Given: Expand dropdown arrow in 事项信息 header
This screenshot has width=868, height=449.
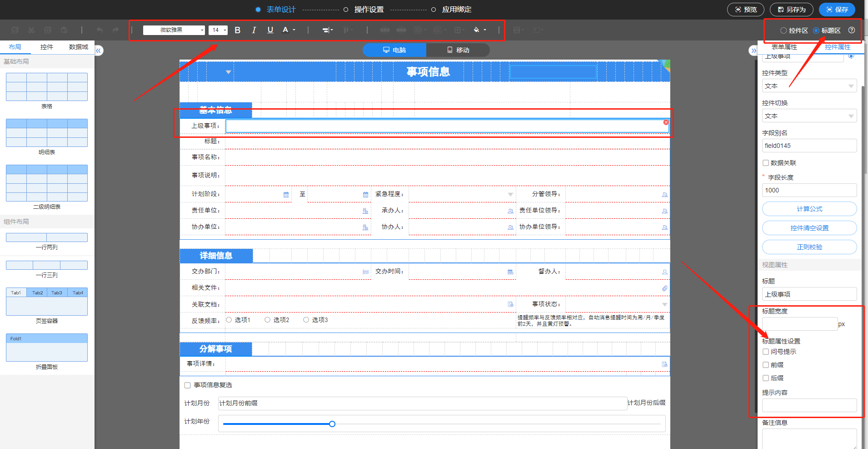Looking at the screenshot, I should click(229, 72).
